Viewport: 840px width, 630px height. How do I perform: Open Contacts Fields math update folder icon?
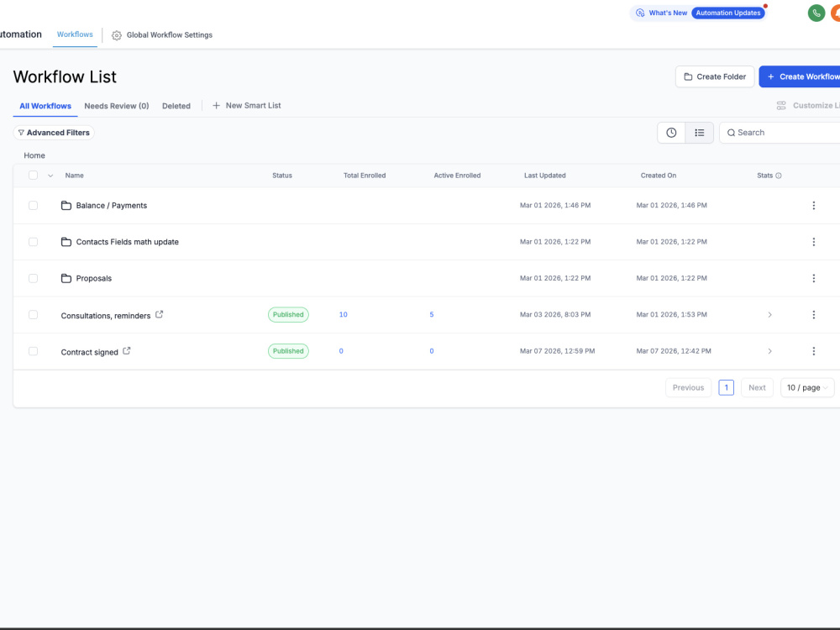(x=66, y=242)
